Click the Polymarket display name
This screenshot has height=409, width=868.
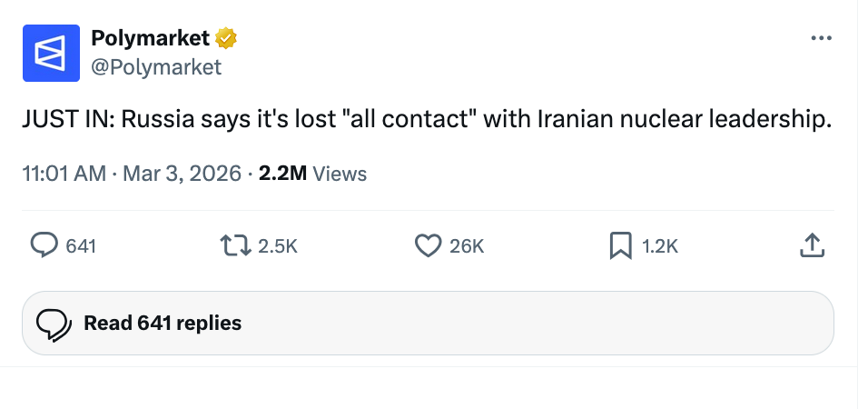(x=151, y=38)
